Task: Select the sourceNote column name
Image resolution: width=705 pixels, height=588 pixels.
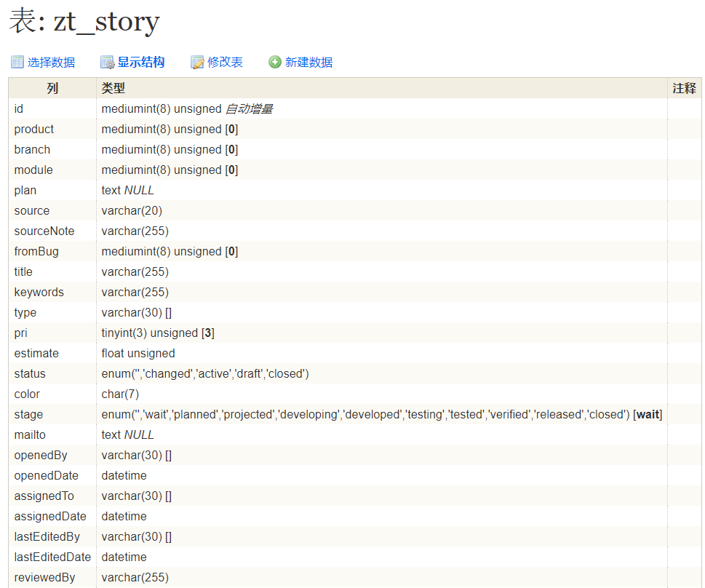Action: tap(44, 231)
